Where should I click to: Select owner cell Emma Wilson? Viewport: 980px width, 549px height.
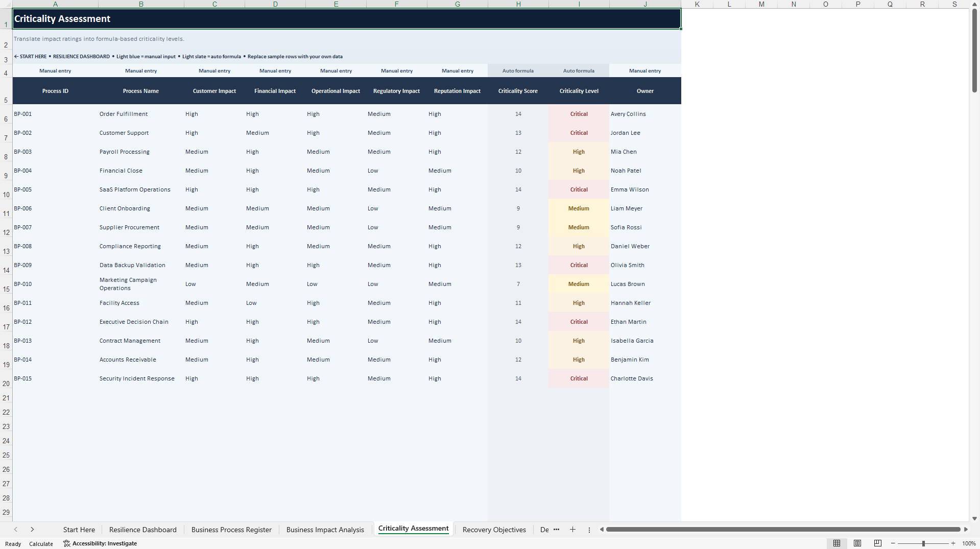(645, 189)
